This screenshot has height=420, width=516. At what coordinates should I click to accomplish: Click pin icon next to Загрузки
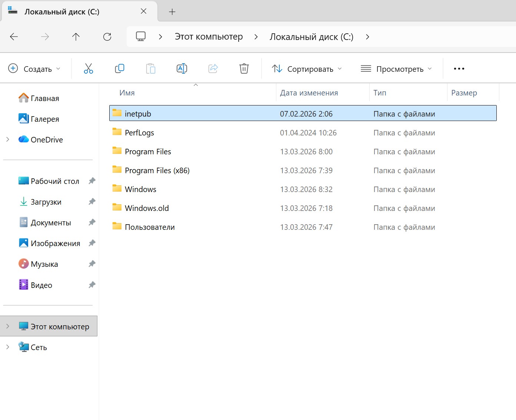[92, 202]
